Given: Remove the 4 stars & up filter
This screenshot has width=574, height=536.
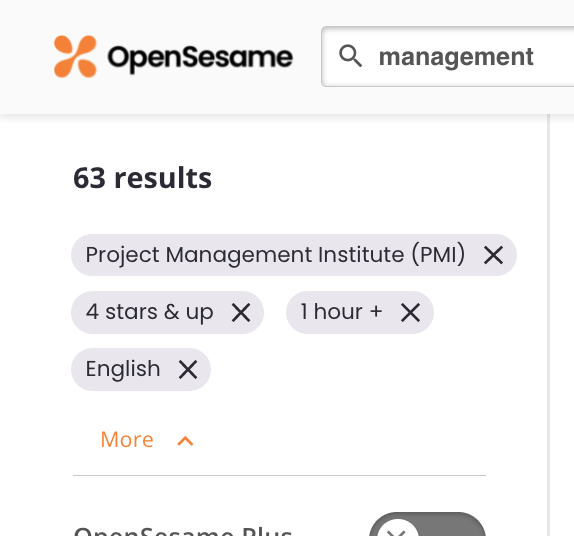Looking at the screenshot, I should [x=241, y=313].
